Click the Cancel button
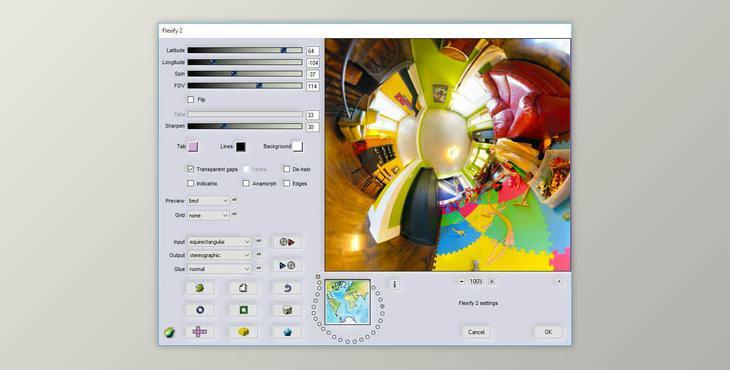Screen dimensions: 730x370 (x=476, y=332)
